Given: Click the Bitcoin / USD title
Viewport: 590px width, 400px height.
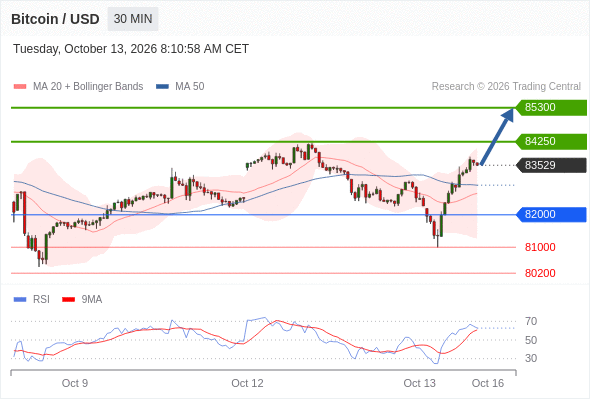Looking at the screenshot, I should (55, 19).
